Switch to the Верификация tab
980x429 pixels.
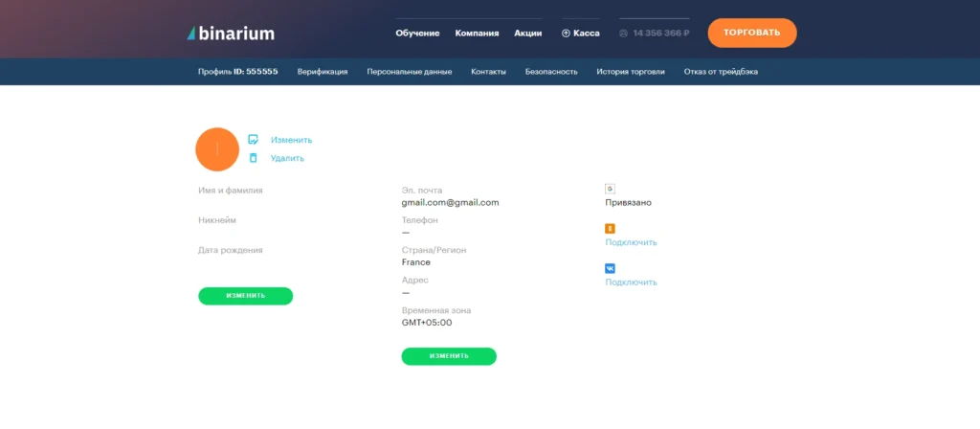[x=322, y=72]
